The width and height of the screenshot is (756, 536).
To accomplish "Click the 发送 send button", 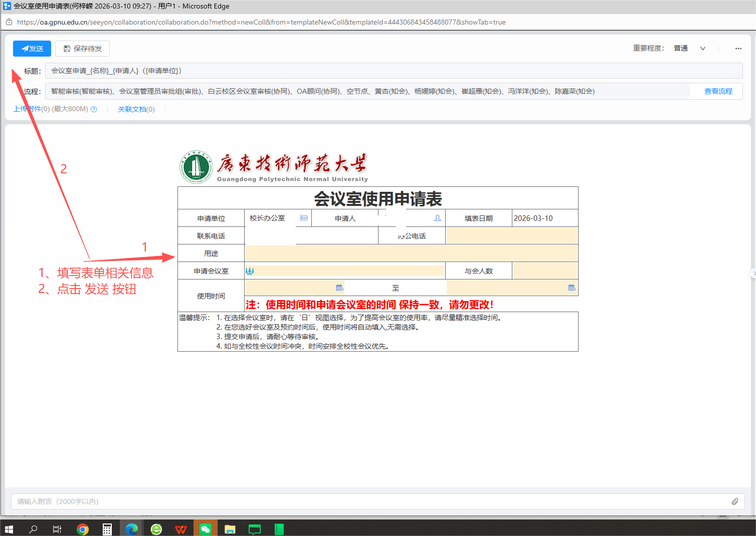I will [x=32, y=49].
